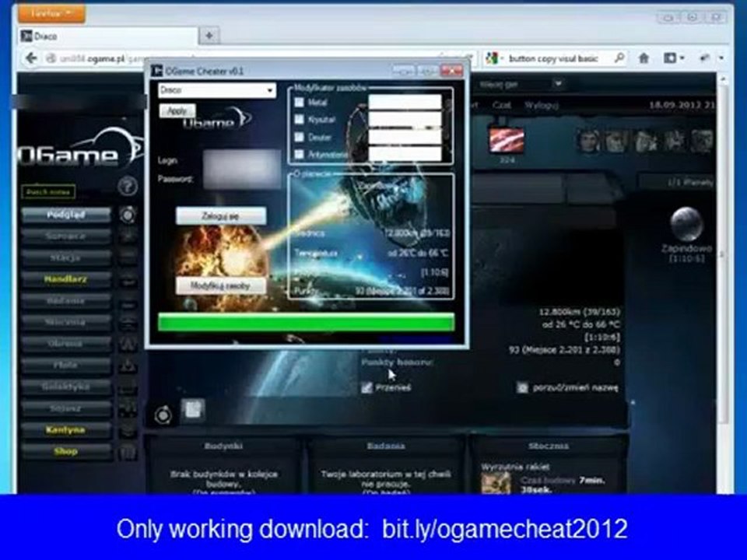Click the Wyrzutnia rakiet build thumbnail
747x560 pixels.
496,483
